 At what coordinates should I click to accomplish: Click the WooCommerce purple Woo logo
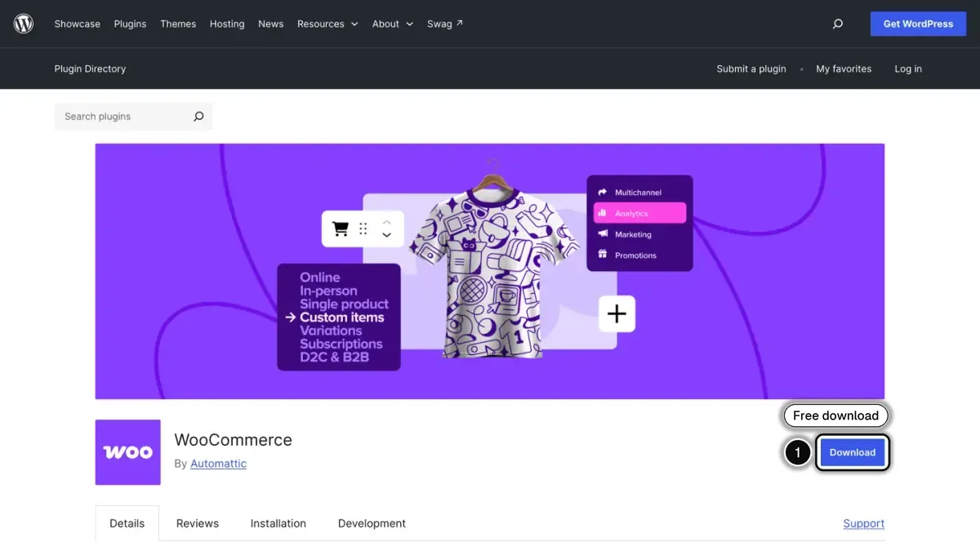click(127, 452)
